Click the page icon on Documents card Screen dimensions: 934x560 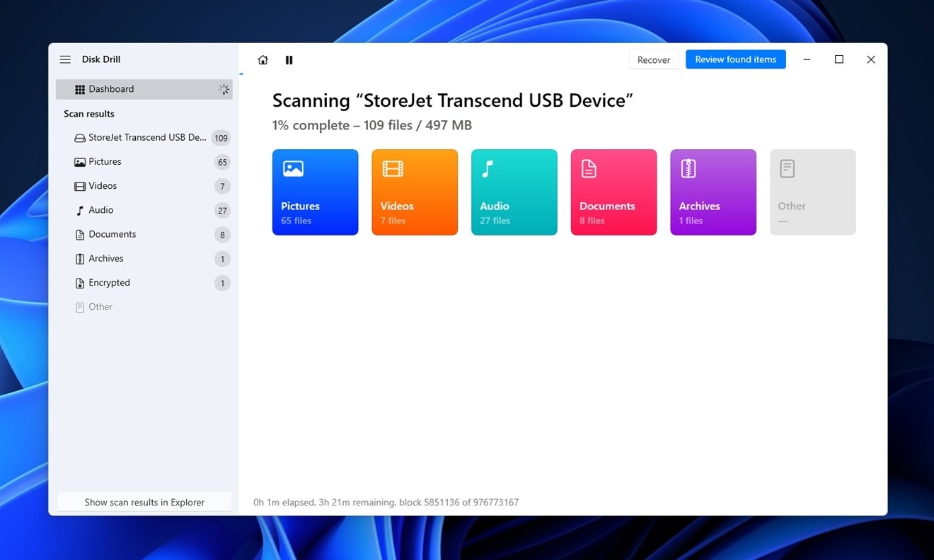click(589, 168)
